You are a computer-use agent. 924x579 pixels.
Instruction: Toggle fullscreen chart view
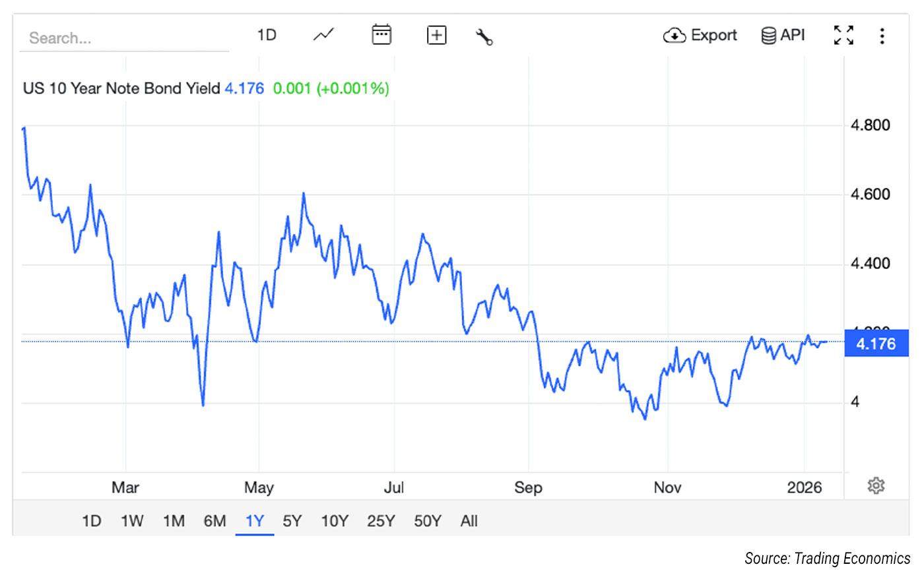pyautogui.click(x=843, y=35)
